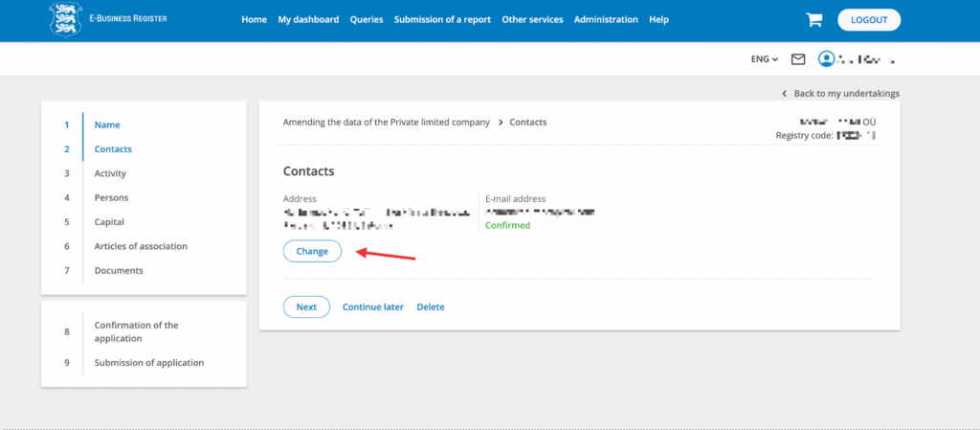The width and height of the screenshot is (980, 430).
Task: Click the Delete link
Action: pyautogui.click(x=431, y=306)
